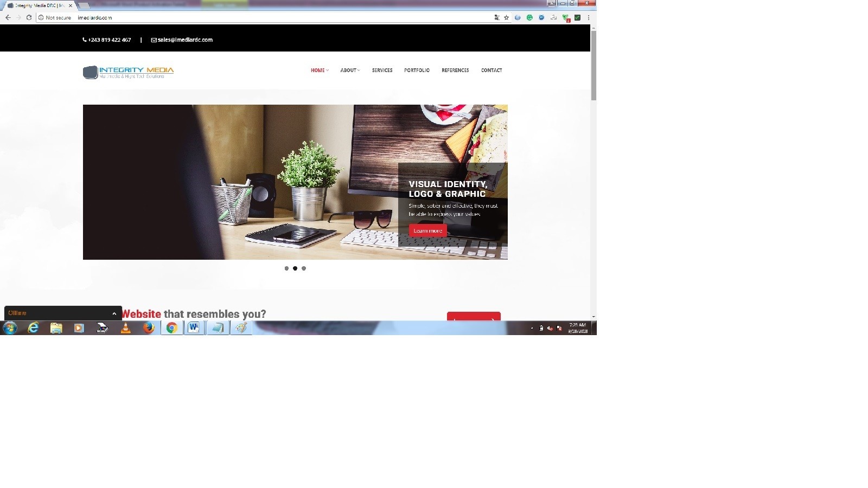Click the scrollbar down arrow
Screen dimensions: 868x488
593,317
